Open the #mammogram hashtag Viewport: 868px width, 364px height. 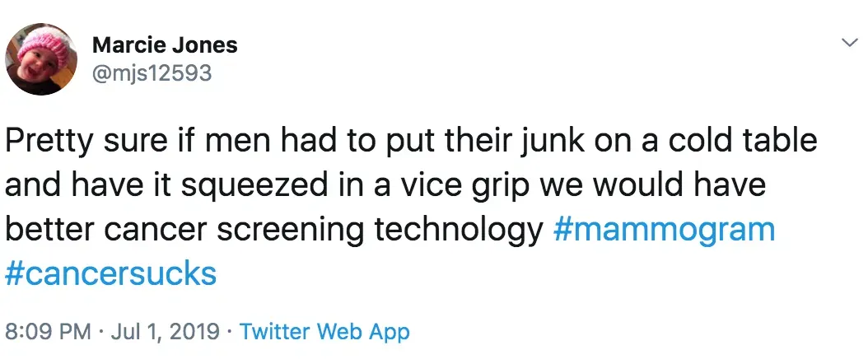[x=664, y=229]
